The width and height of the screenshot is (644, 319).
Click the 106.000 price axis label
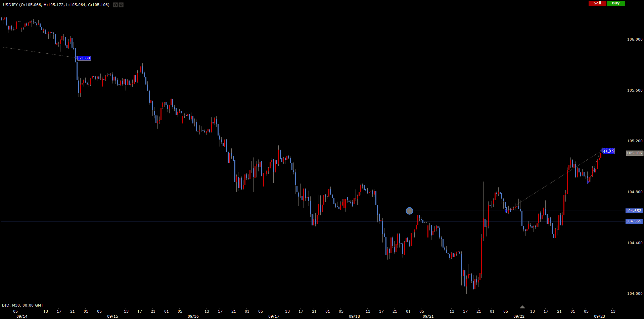point(635,39)
